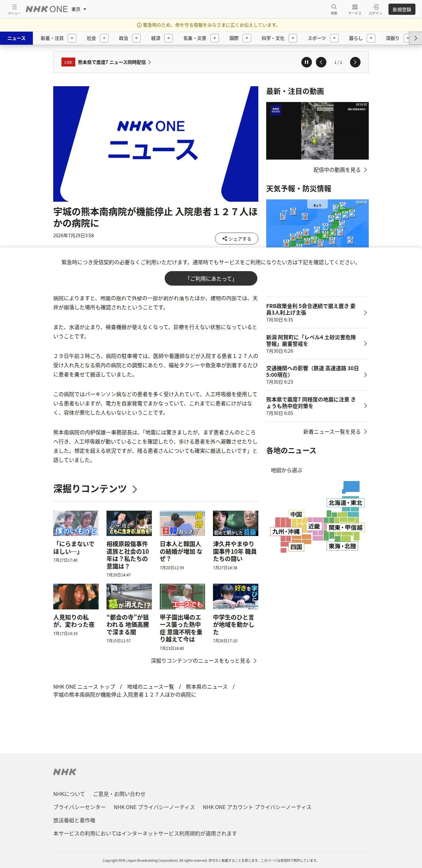Screen dimensions: 422x868
Task: Click the NHK ONE logo in header
Action: pos(47,9)
